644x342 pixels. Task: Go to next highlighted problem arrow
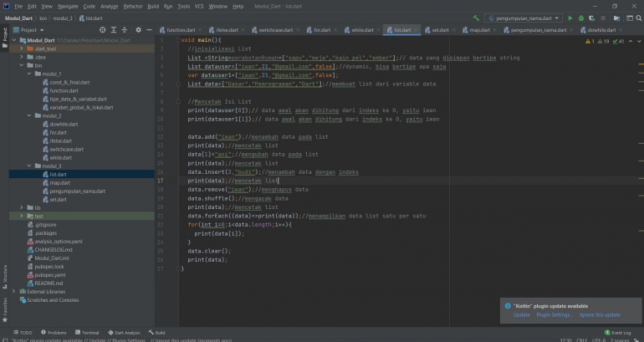[x=640, y=42]
